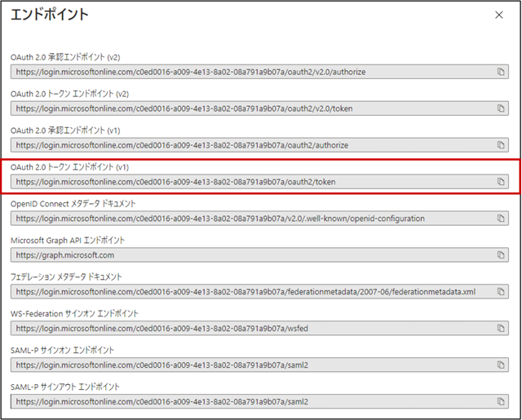Copy the OpenID Connect metadata document URL
The height and width of the screenshot is (420, 522).
pyautogui.click(x=501, y=219)
